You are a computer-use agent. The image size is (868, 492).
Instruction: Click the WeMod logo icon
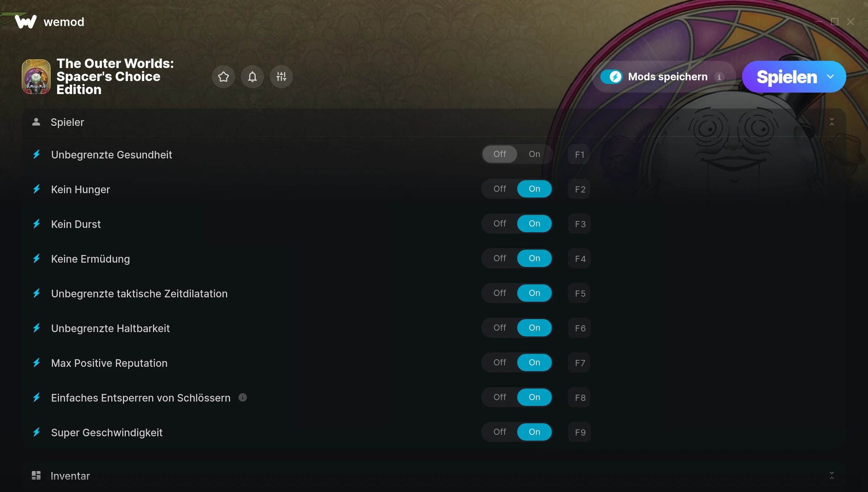[25, 22]
